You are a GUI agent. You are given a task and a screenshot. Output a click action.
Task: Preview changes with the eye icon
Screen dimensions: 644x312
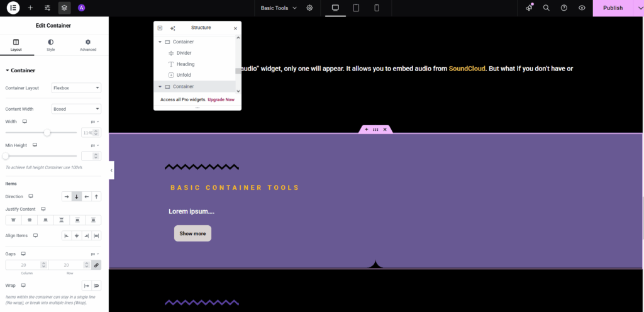coord(582,8)
